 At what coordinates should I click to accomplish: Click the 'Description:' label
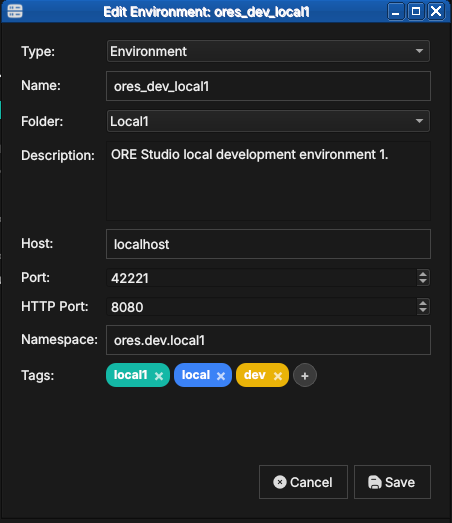(x=58, y=155)
